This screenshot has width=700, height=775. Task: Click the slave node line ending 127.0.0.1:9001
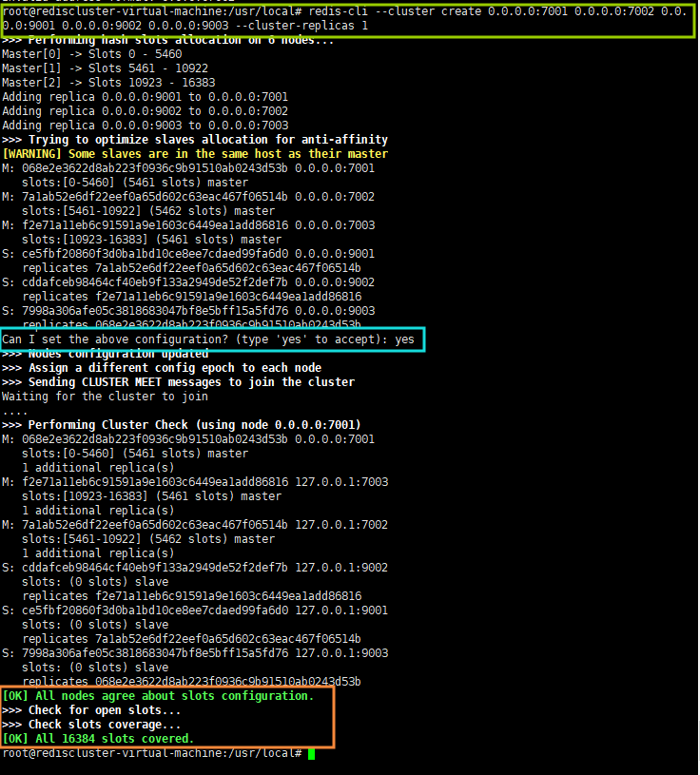(195, 610)
